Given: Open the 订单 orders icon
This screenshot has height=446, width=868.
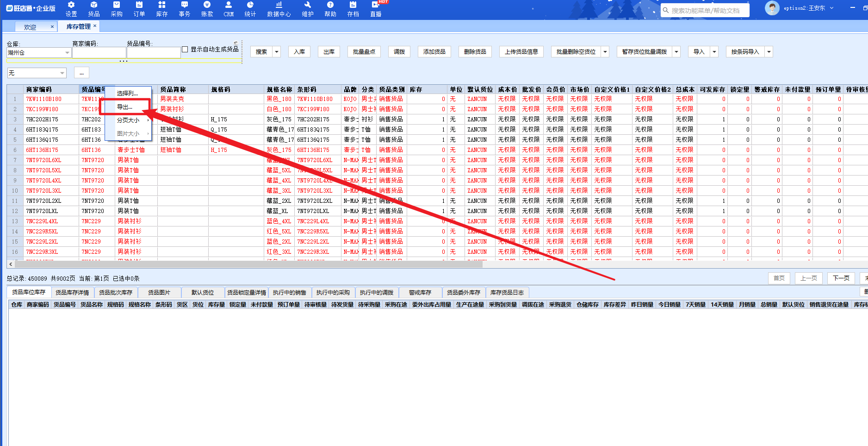Looking at the screenshot, I should 139,5.
